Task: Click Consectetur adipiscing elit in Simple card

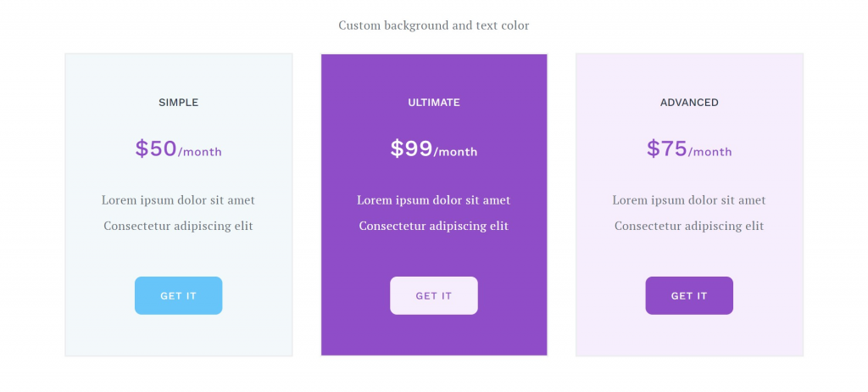Action: (x=178, y=227)
